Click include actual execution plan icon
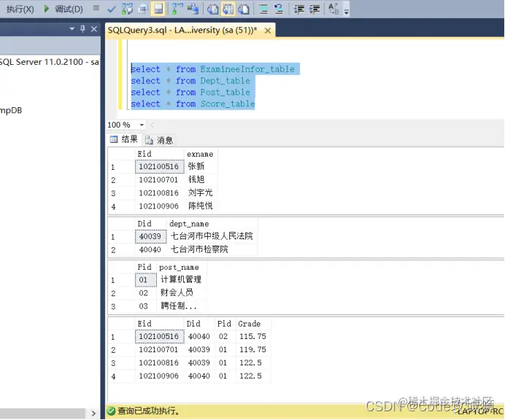 pos(176,9)
